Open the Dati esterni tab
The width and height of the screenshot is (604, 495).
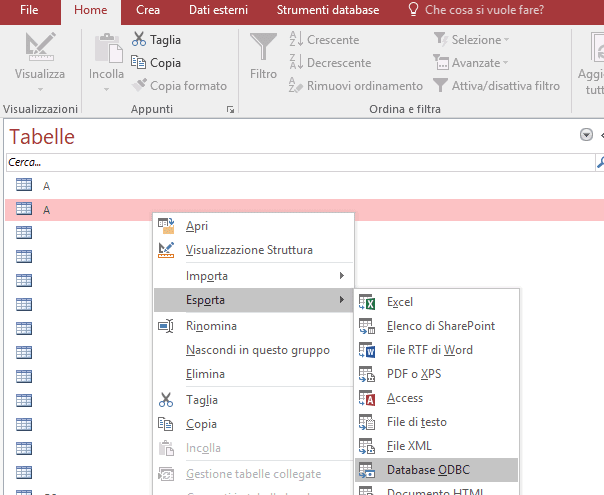click(x=218, y=10)
